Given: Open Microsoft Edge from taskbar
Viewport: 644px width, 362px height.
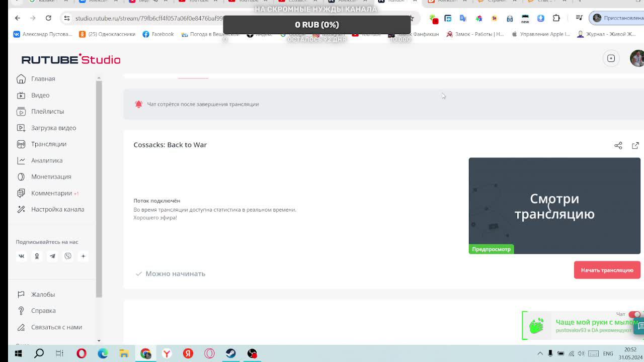Looking at the screenshot, I should pyautogui.click(x=103, y=353).
